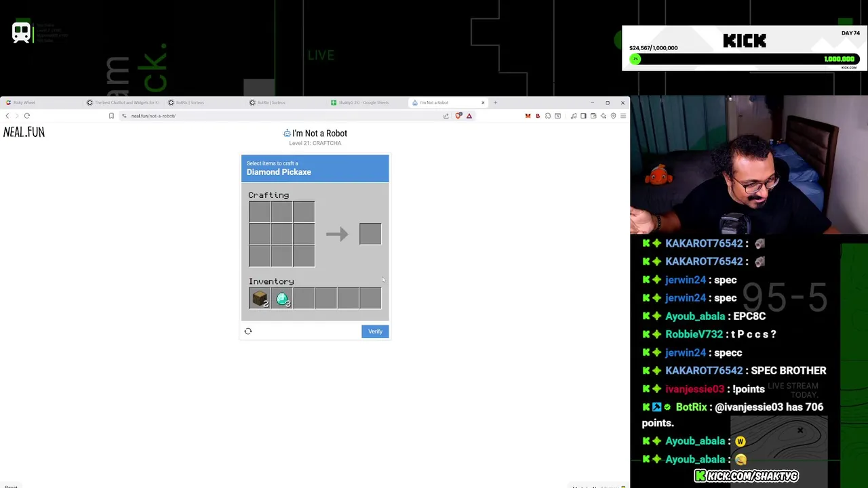Open a new browser tab
Image resolution: width=868 pixels, height=488 pixels.
click(x=495, y=103)
